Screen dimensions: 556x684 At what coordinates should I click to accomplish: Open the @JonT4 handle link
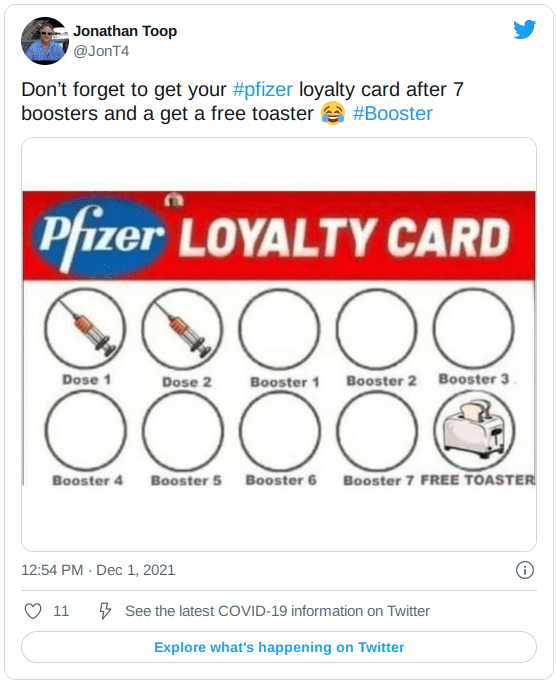point(101,51)
